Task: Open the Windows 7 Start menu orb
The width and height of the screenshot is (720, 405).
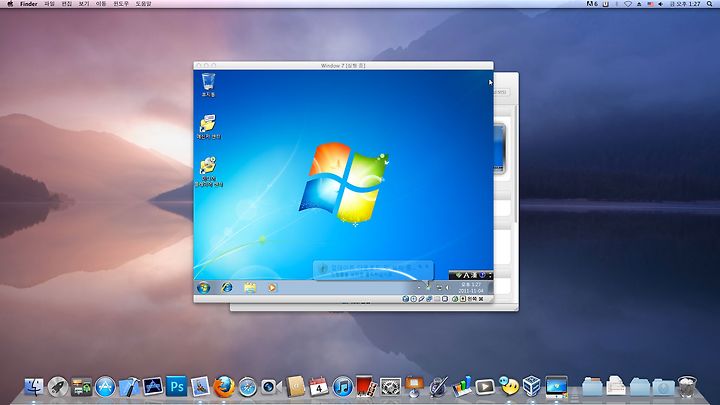Action: pyautogui.click(x=203, y=287)
